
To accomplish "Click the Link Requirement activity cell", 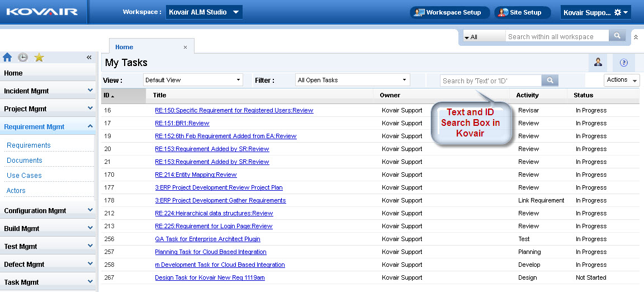I will [x=541, y=200].
